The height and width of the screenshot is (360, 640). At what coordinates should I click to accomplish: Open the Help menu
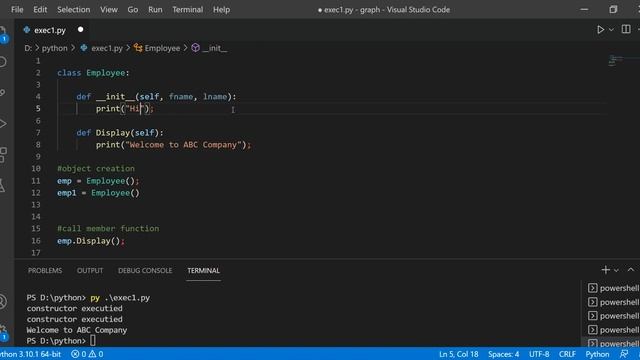pos(221,9)
